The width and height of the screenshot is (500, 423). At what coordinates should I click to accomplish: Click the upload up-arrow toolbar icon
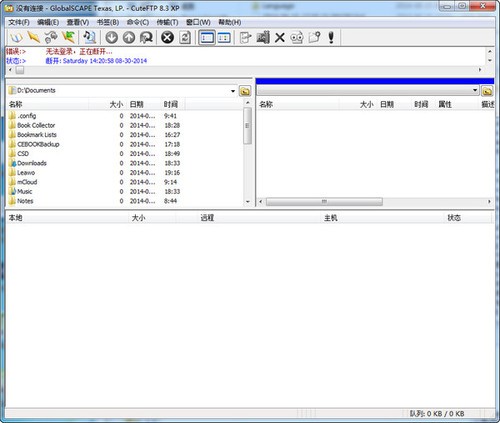(x=129, y=37)
